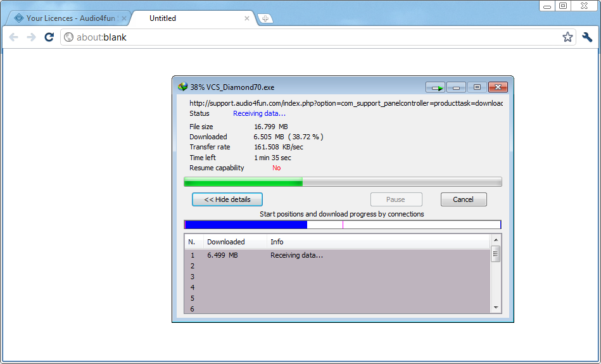Image resolution: width=601 pixels, height=364 pixels.
Task: Close the Untitled tab
Action: point(247,18)
